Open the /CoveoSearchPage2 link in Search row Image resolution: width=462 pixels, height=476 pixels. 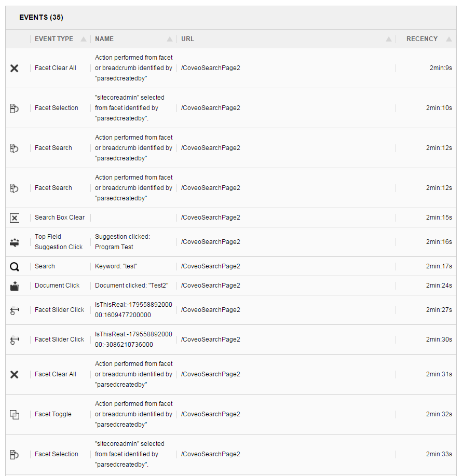210,266
